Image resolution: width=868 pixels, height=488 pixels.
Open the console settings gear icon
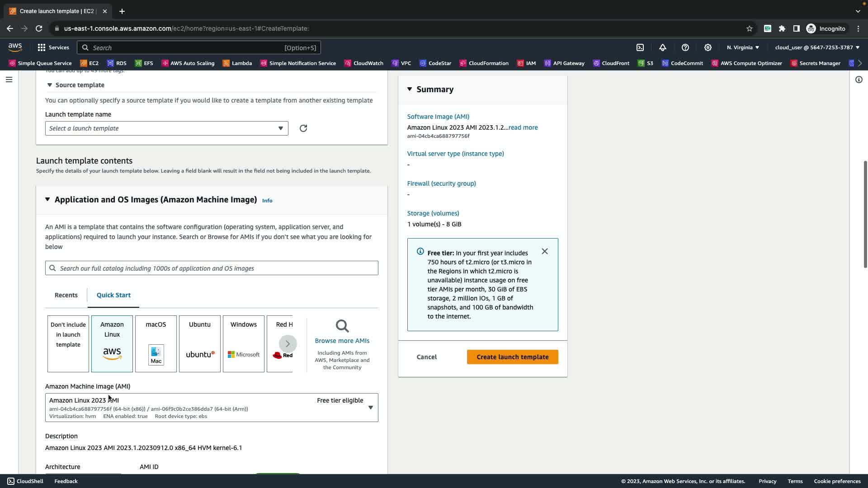click(x=708, y=47)
